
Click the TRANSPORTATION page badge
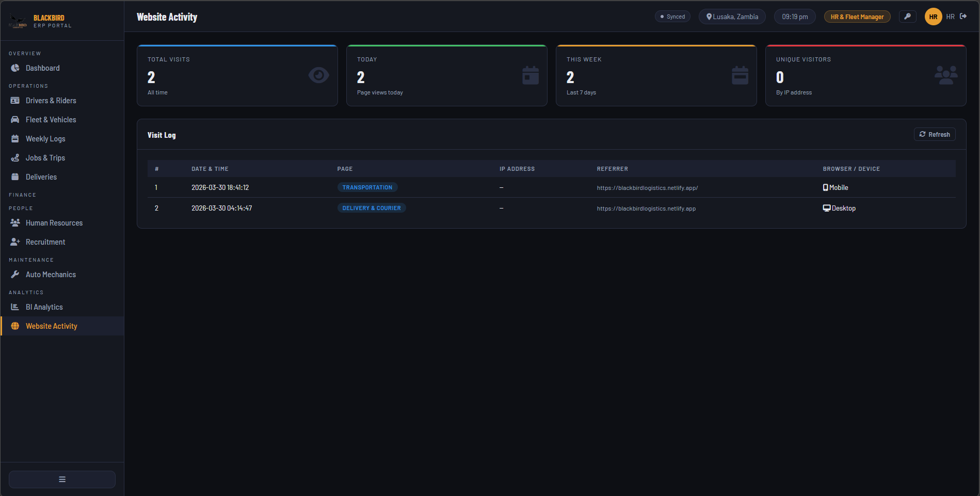click(367, 187)
